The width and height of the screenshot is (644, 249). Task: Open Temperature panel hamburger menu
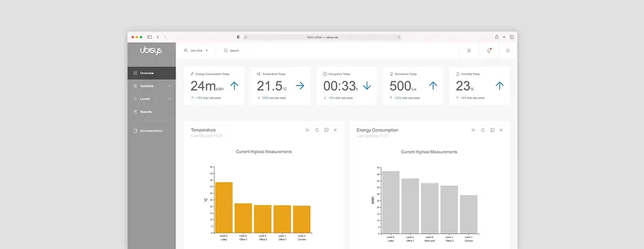coord(308,130)
